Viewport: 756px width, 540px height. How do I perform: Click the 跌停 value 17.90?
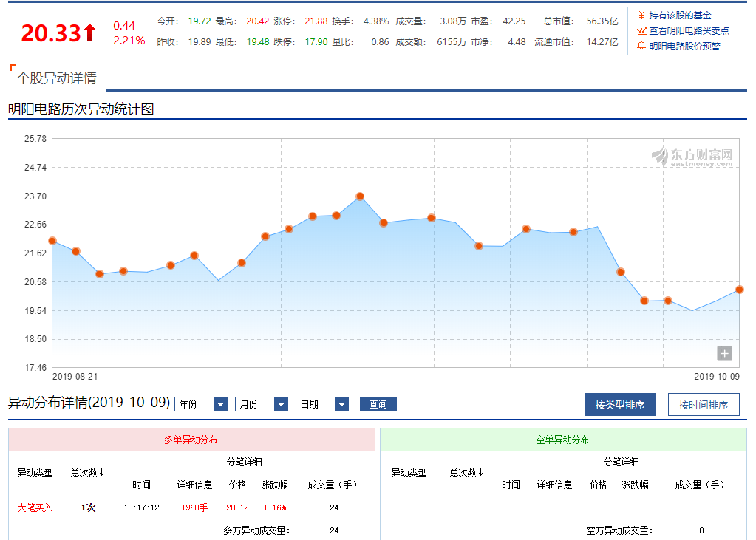tap(316, 42)
